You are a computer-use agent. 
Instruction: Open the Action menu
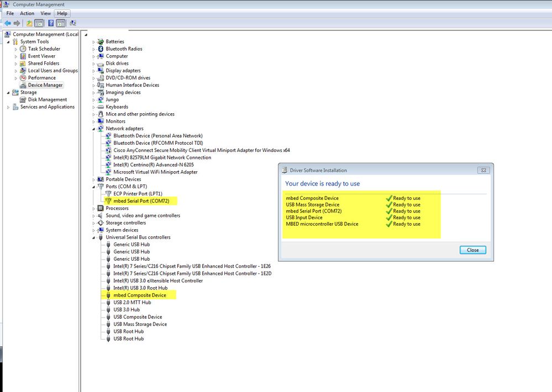tap(27, 13)
